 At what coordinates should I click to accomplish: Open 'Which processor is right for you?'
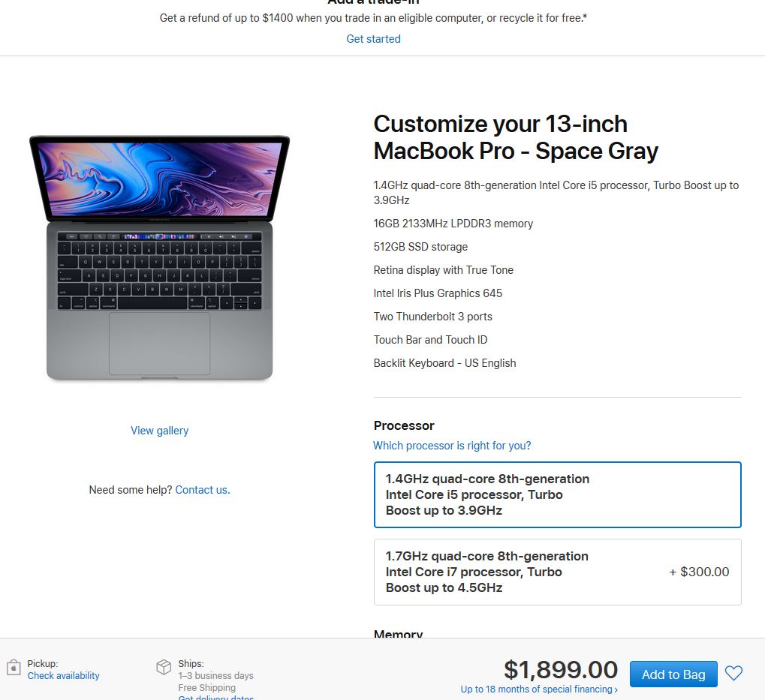[452, 446]
